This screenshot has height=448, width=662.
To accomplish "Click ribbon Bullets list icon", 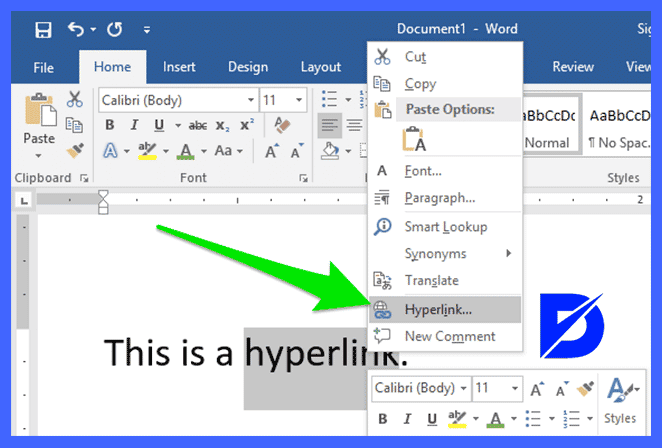I will tap(329, 100).
